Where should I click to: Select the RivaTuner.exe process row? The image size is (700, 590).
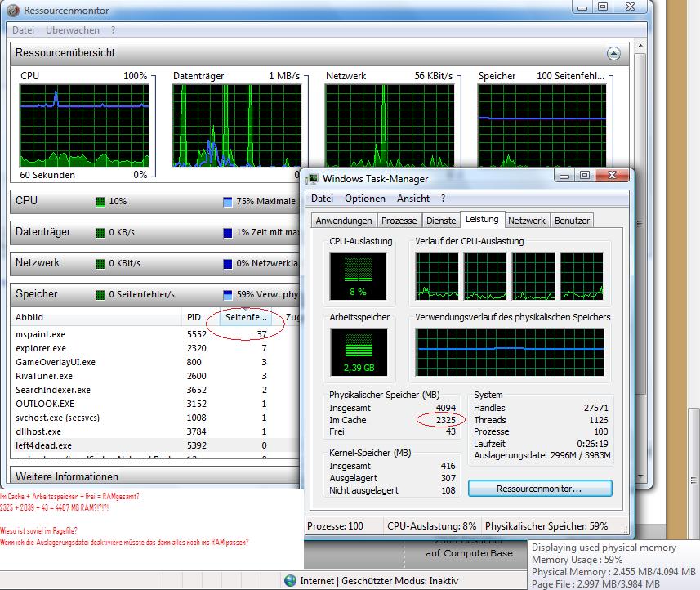click(154, 376)
